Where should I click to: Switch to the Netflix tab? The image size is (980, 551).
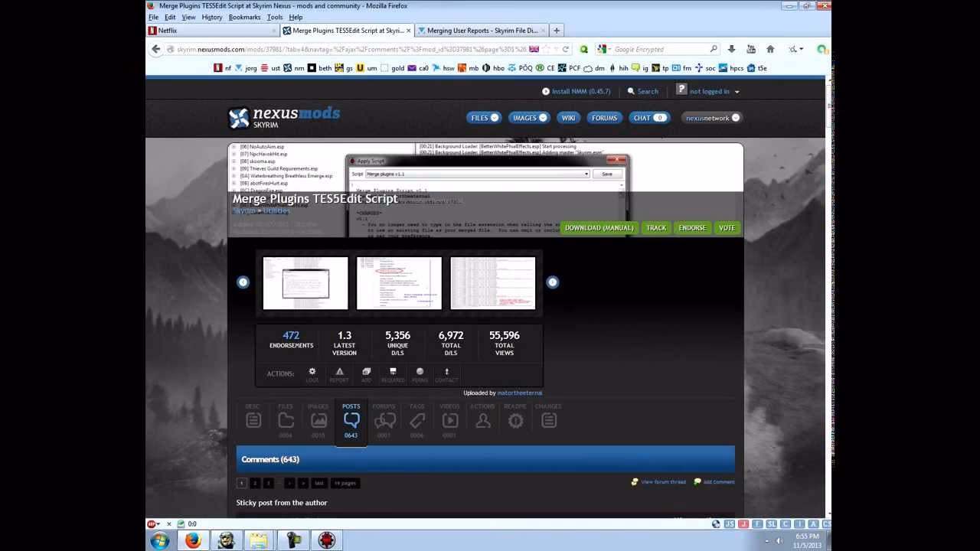[212, 31]
